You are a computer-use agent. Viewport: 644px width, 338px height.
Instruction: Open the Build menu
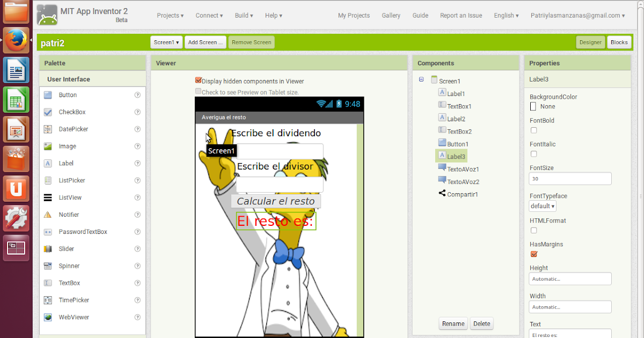244,15
